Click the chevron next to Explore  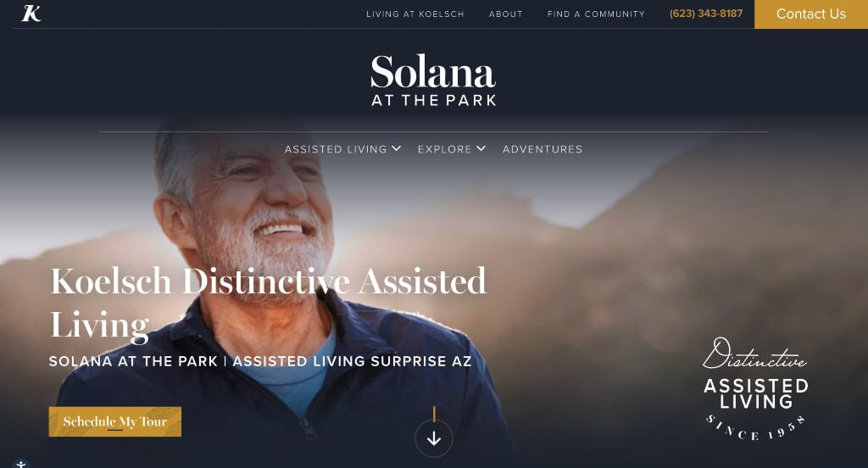coord(481,148)
